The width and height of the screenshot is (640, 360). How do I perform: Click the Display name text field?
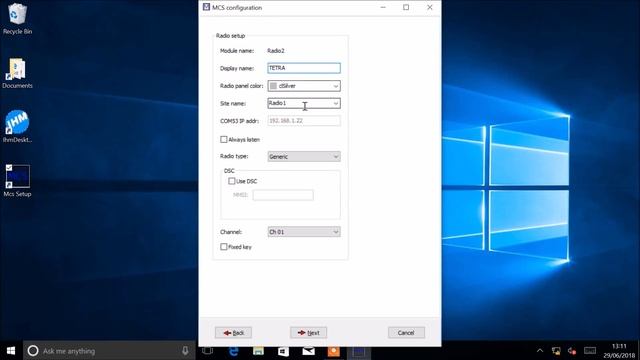pos(304,68)
